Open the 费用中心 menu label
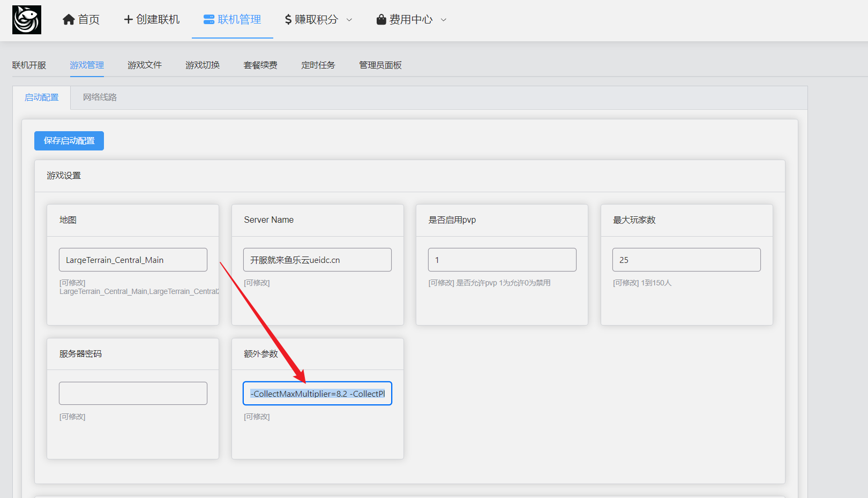 411,20
